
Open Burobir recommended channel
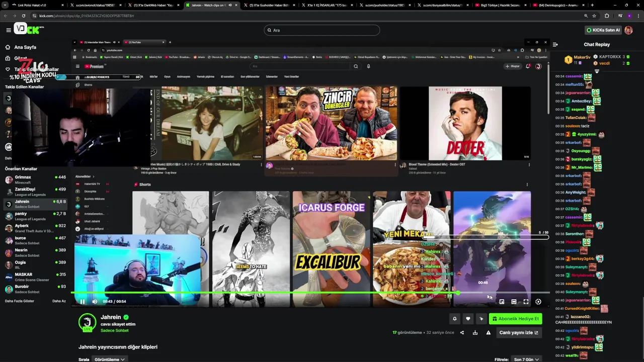pos(35,289)
